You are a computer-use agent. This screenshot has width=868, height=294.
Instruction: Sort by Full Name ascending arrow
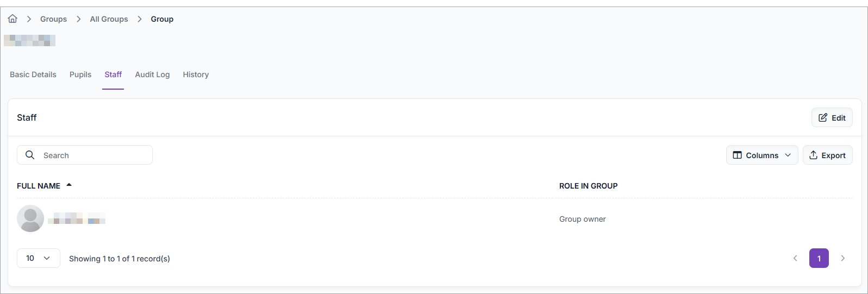[x=69, y=185]
